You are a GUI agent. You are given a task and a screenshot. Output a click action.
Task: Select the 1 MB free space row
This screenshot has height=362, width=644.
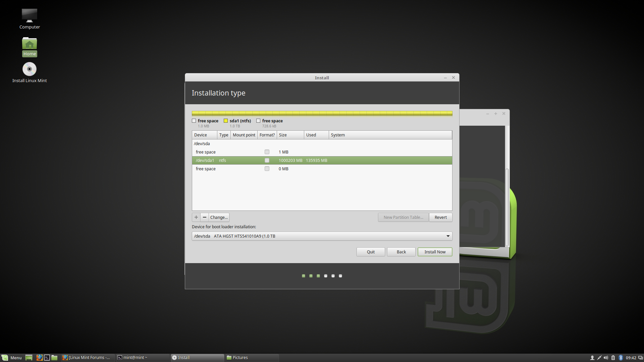point(322,152)
